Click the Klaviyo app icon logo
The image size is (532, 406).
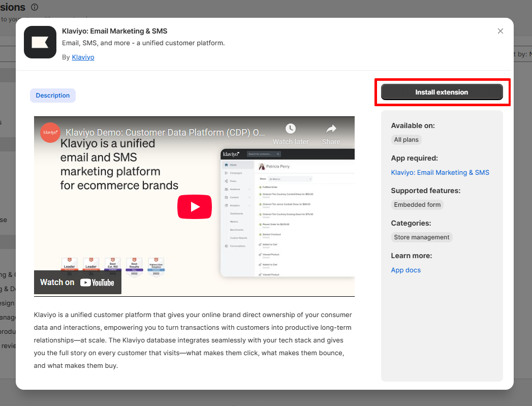(40, 42)
